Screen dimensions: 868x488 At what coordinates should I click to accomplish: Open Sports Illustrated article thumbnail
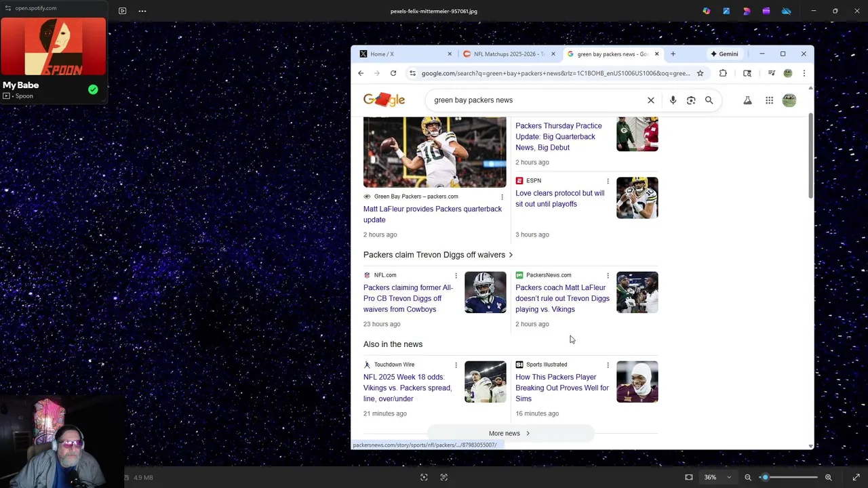pyautogui.click(x=637, y=382)
